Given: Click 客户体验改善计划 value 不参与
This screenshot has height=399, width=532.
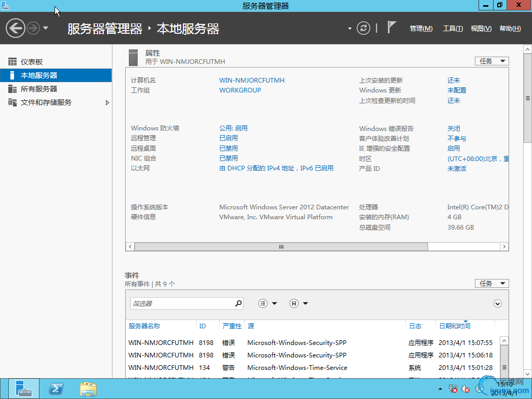Looking at the screenshot, I should (x=457, y=138).
